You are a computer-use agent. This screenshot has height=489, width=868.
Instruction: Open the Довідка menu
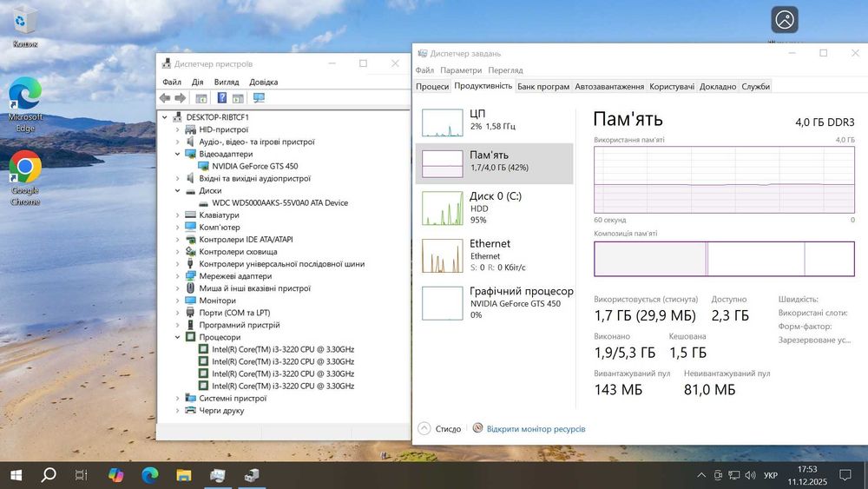(x=264, y=82)
